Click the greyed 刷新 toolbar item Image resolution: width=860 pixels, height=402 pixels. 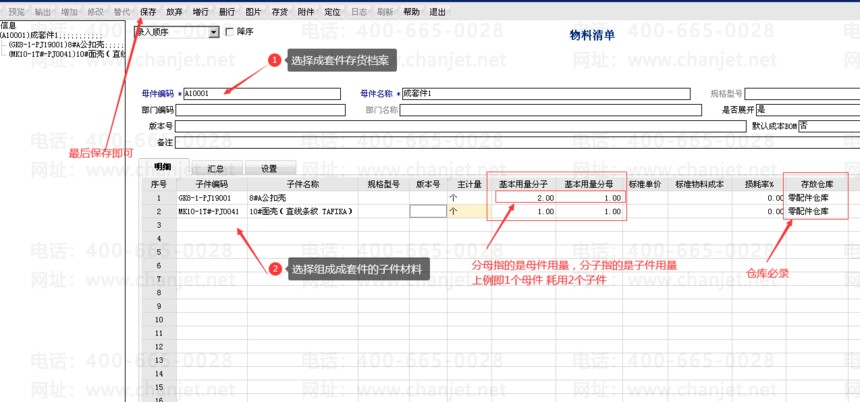tap(385, 12)
